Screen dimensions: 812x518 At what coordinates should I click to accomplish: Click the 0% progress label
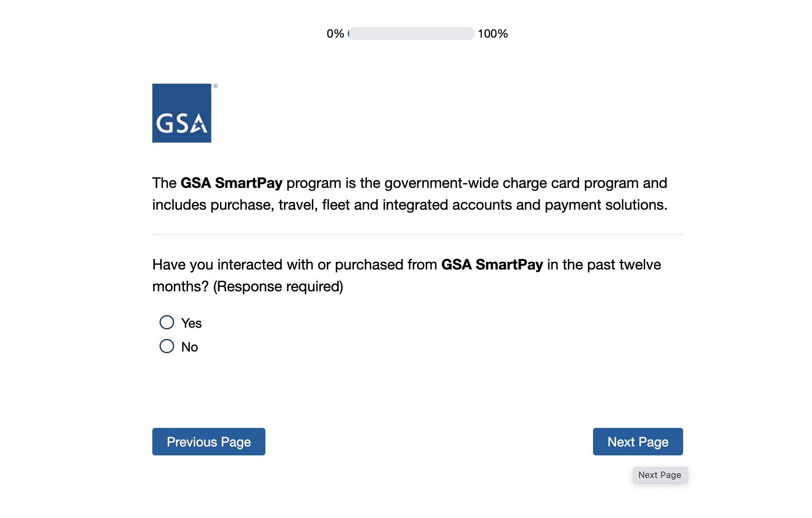(x=335, y=34)
